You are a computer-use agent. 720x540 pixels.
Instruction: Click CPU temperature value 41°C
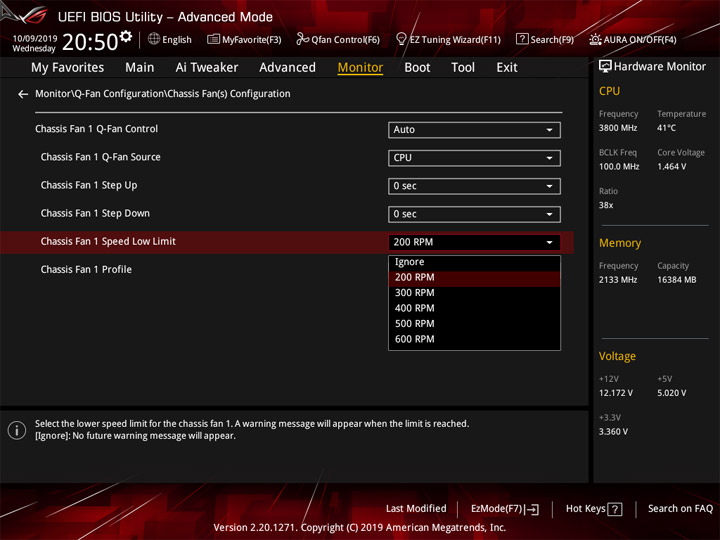666,128
